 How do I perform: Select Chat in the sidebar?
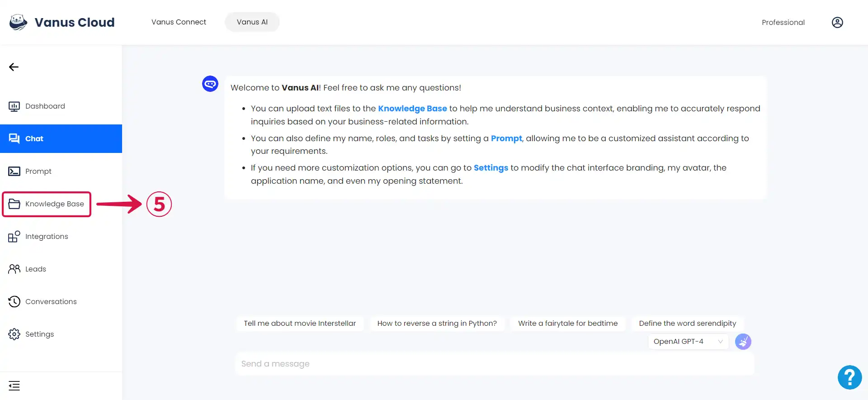click(61, 138)
